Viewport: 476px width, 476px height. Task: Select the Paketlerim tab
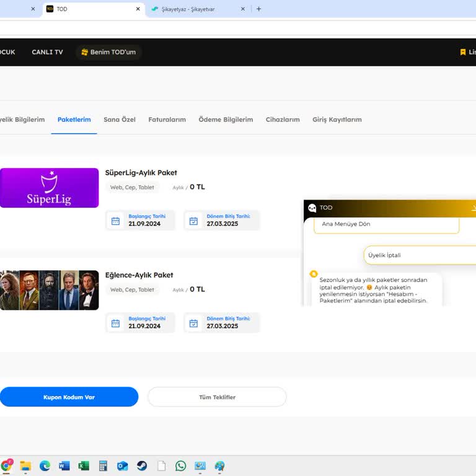74,120
